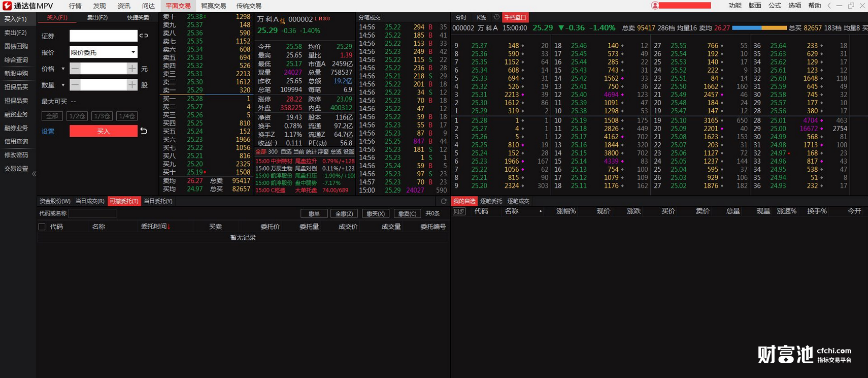Click the user account avatar icon
The width and height of the screenshot is (868, 378).
[x=655, y=6]
